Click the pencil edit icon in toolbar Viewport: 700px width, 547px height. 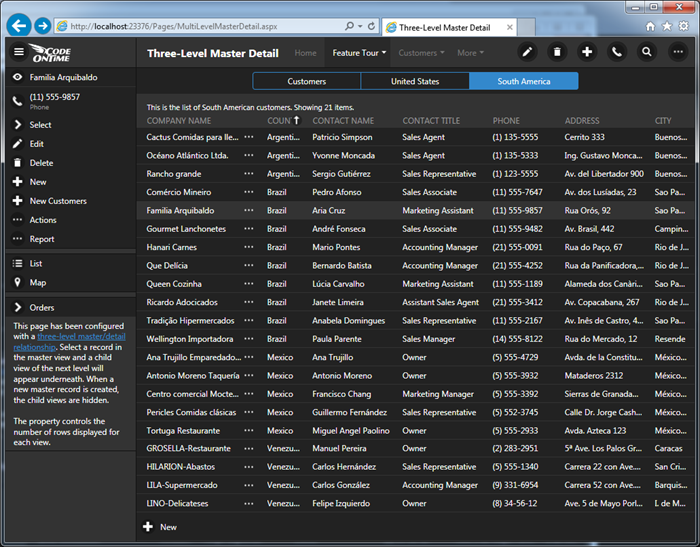pos(527,52)
